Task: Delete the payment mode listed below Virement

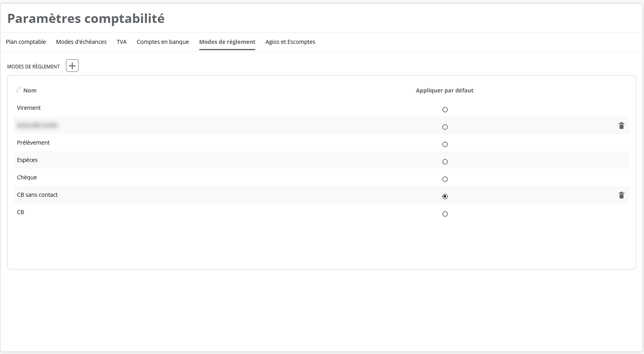Action: [x=621, y=126]
